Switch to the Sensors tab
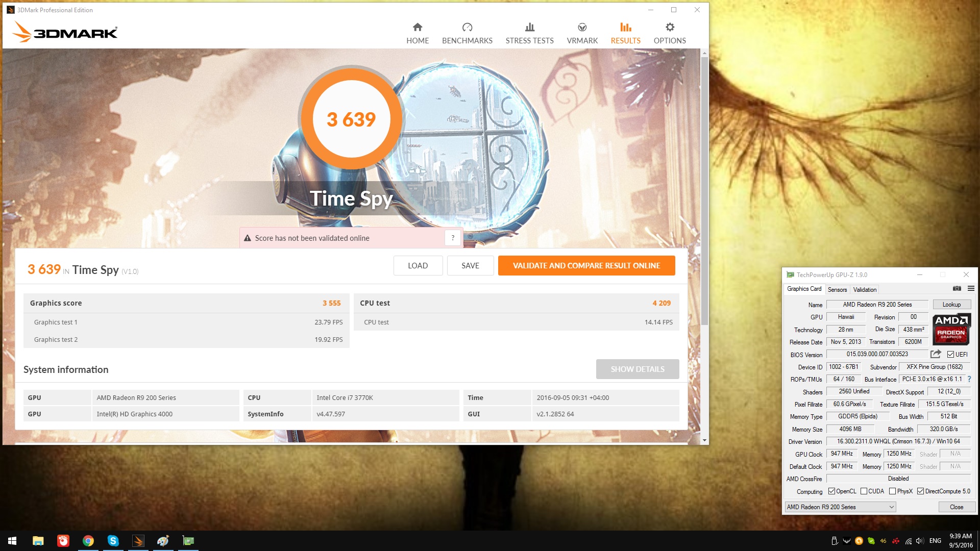 coord(837,289)
